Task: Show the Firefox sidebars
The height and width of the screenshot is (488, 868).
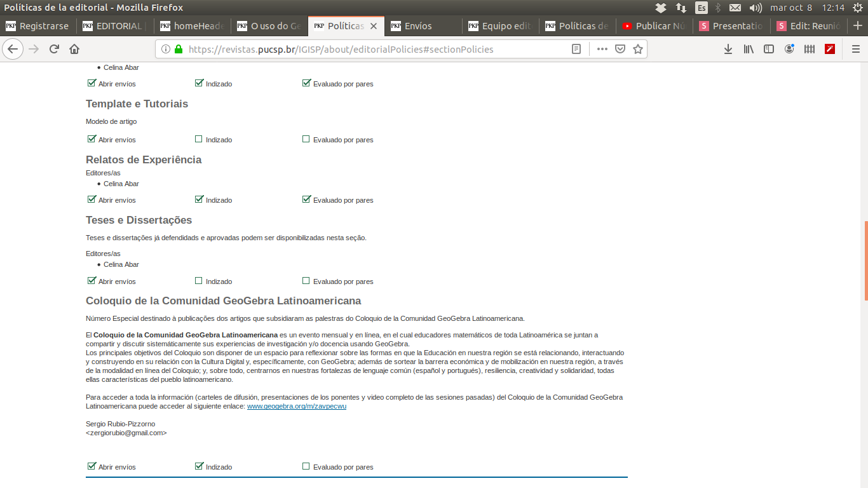Action: 769,49
